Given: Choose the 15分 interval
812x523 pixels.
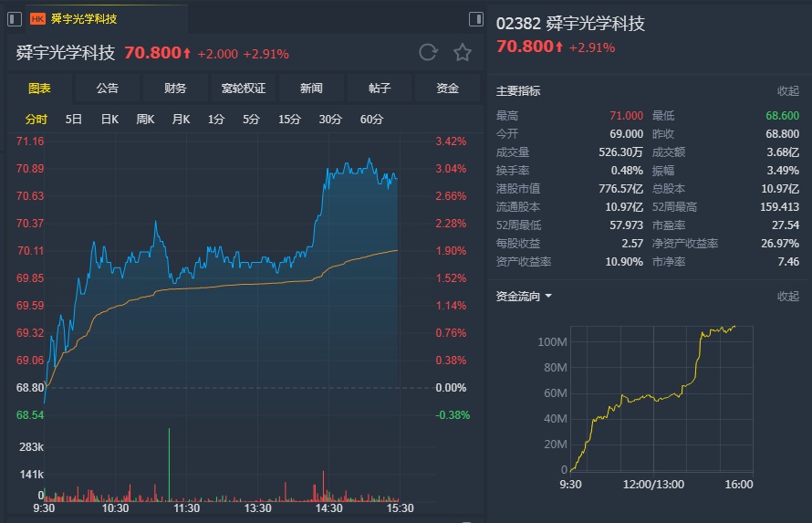Looking at the screenshot, I should click(x=289, y=119).
